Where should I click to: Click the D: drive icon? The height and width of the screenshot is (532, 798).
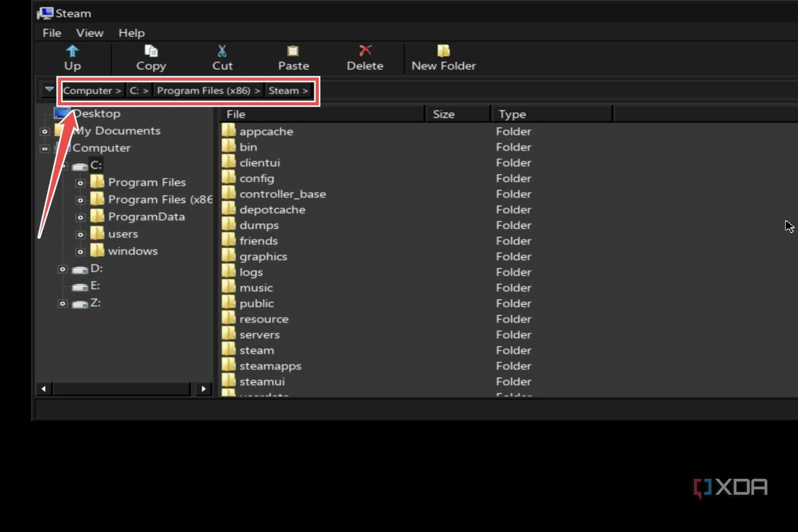point(80,269)
